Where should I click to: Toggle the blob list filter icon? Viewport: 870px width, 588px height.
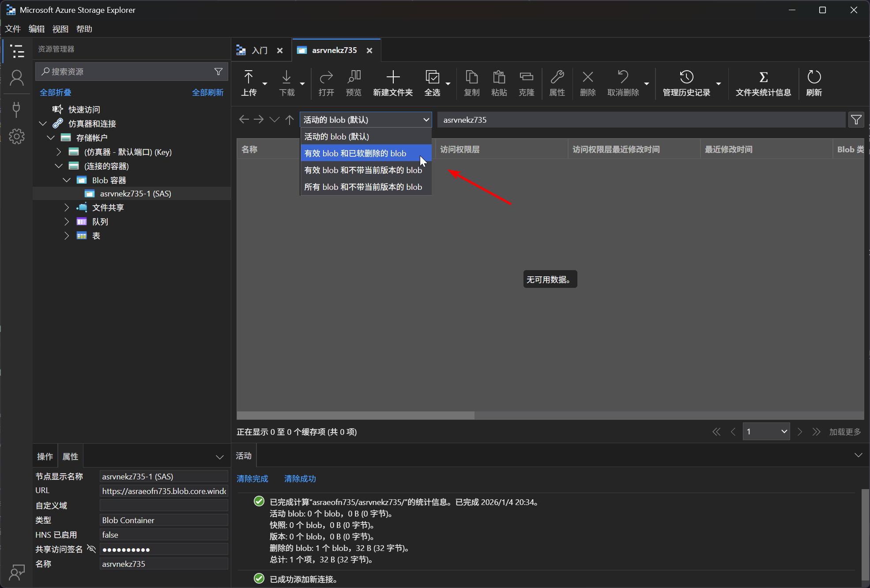856,120
